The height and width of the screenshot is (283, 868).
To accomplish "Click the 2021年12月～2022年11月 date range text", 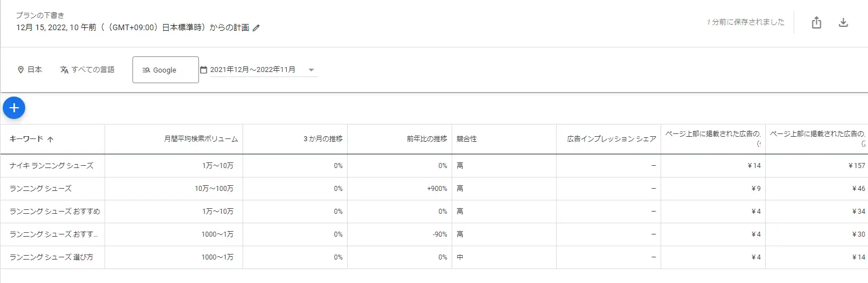I will (x=253, y=70).
